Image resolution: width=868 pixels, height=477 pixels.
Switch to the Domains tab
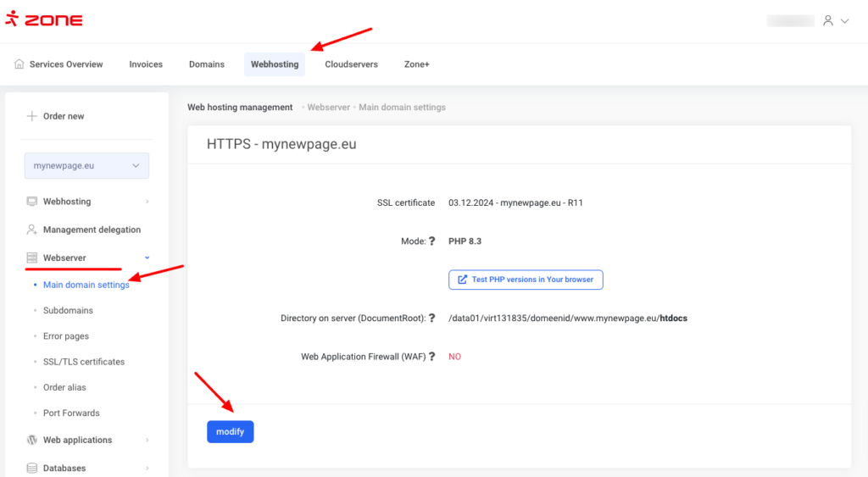point(207,64)
